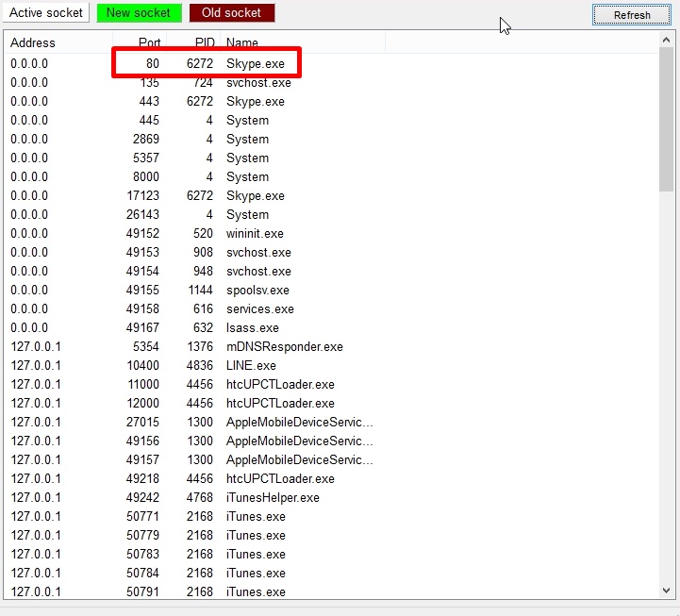The image size is (680, 616).
Task: Select the services.exe row
Action: [x=331, y=308]
